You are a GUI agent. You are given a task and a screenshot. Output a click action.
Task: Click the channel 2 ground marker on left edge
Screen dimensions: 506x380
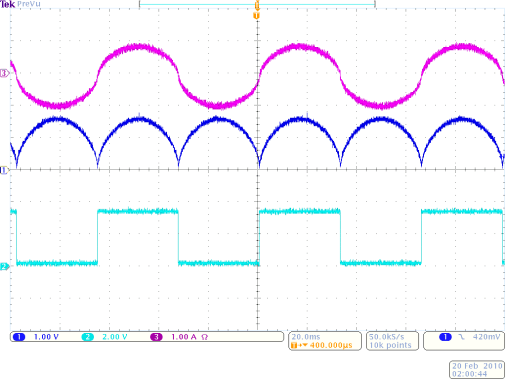pyautogui.click(x=4, y=266)
